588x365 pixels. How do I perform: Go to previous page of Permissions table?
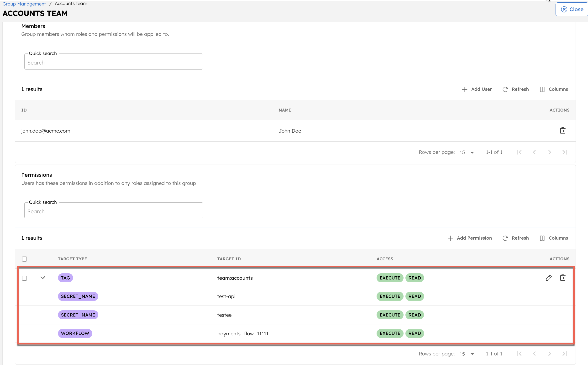point(534,354)
